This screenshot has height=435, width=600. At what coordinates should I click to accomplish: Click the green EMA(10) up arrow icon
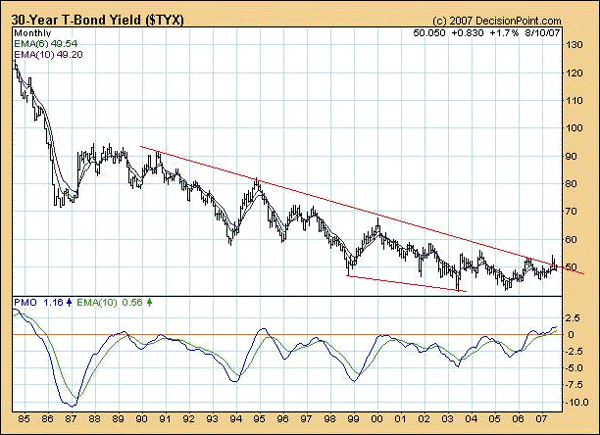coord(150,303)
